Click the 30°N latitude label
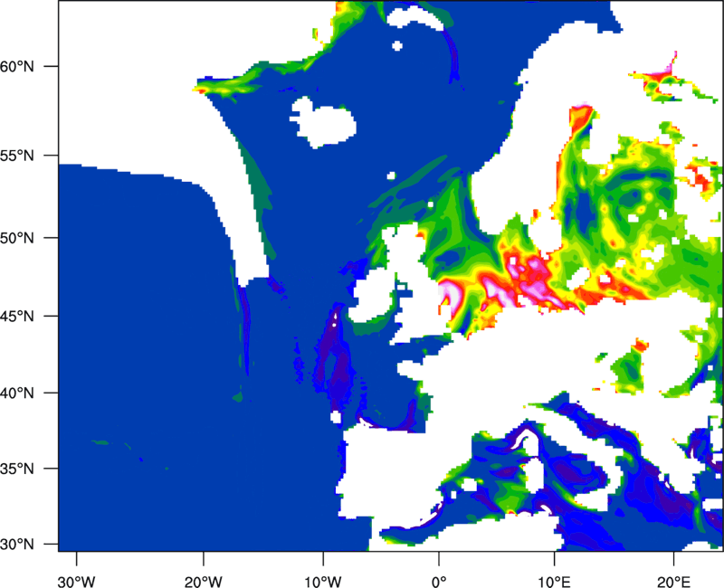This screenshot has width=724, height=588. 17,545
